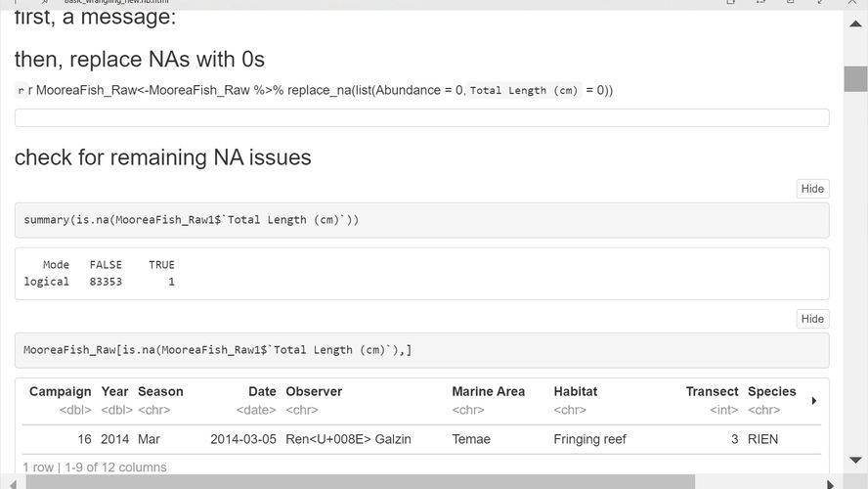The width and height of the screenshot is (868, 489).
Task: Click the vertical scrollbar thumb
Action: coord(855,78)
